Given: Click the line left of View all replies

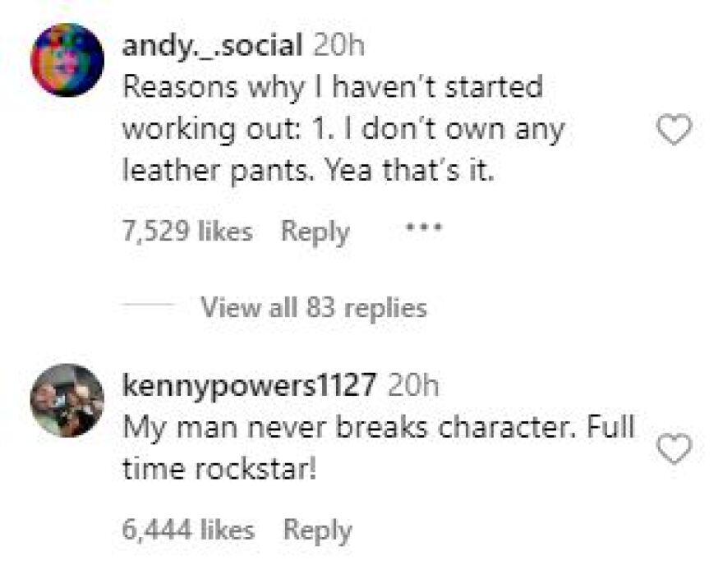Looking at the screenshot, I should tap(147, 305).
